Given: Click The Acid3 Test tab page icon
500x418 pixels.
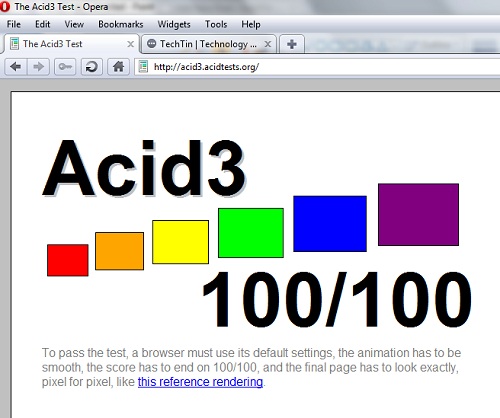Looking at the screenshot, I should 14,44.
